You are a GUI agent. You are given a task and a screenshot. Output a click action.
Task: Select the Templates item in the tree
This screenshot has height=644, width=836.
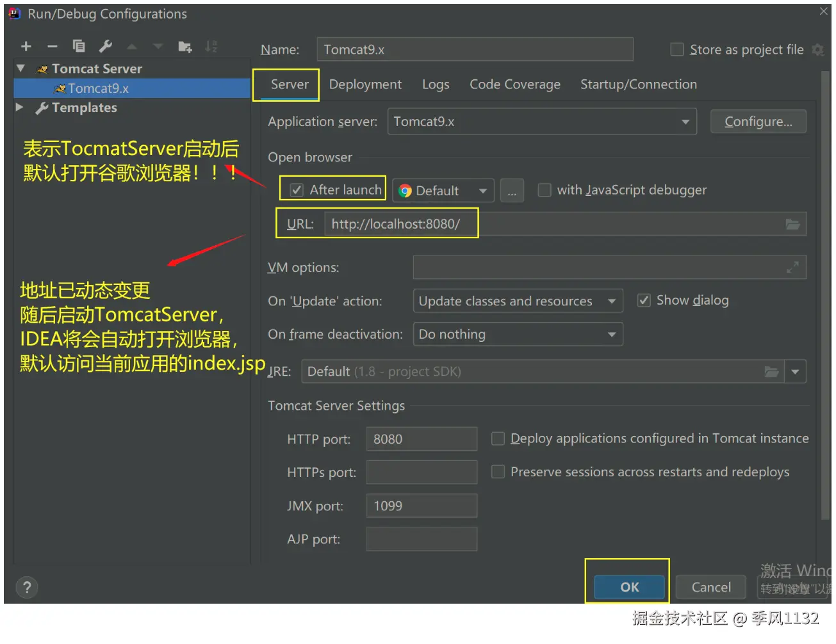tap(85, 108)
